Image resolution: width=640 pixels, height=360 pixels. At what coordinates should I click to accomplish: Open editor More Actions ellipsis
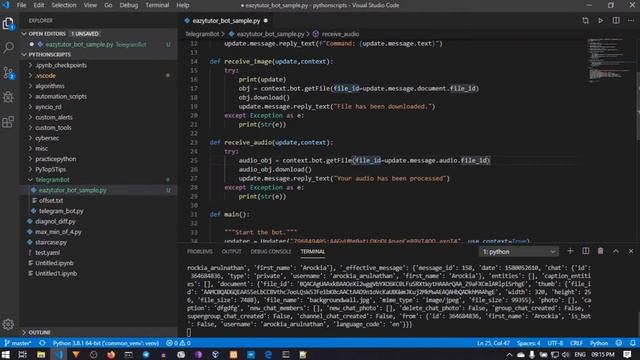[631, 20]
